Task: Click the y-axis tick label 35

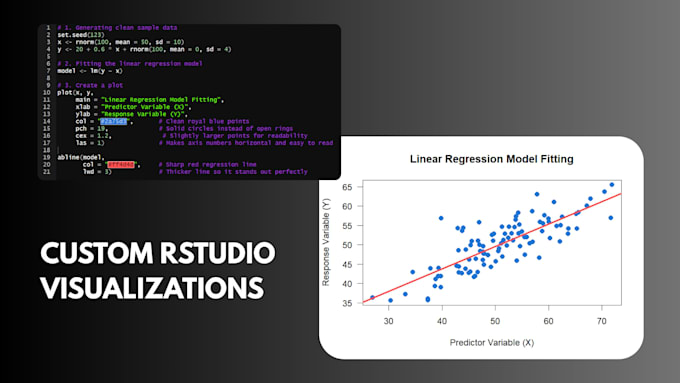Action: (x=347, y=304)
